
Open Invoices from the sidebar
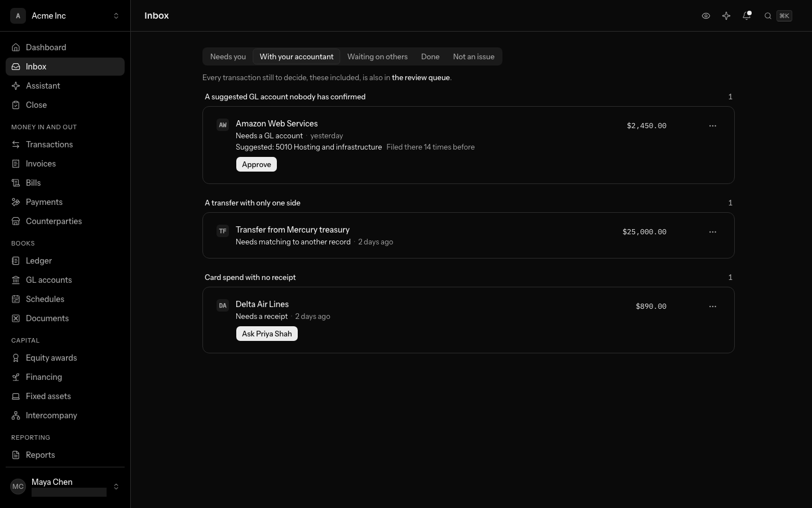65,164
